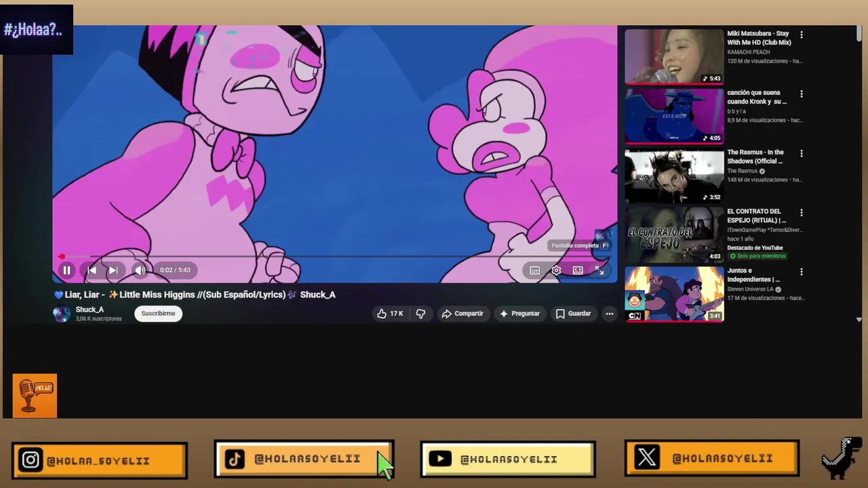Enter full screen mode
This screenshot has height=488, width=868.
point(599,270)
